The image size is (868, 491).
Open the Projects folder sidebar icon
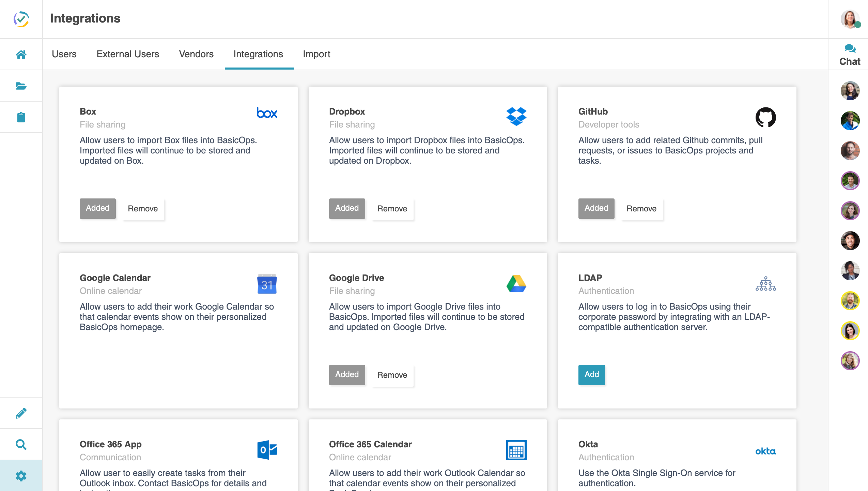pyautogui.click(x=21, y=85)
